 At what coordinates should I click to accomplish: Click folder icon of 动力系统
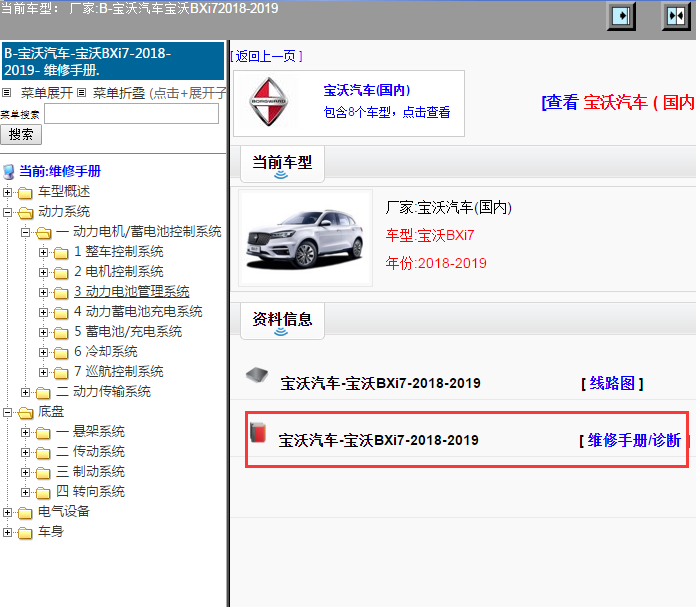coord(25,213)
